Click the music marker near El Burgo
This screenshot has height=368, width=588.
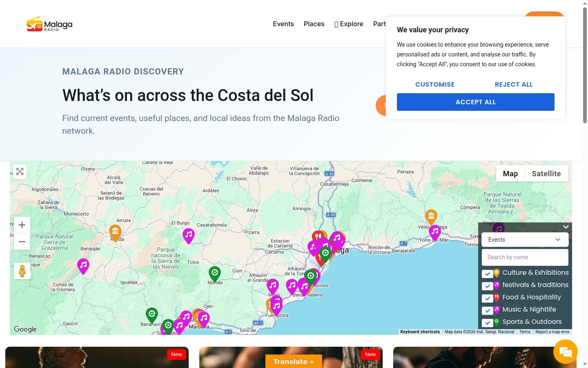[x=189, y=236]
